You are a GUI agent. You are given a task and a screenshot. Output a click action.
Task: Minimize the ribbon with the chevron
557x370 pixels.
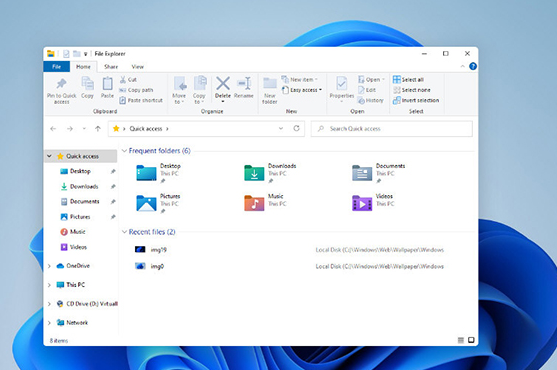click(463, 66)
